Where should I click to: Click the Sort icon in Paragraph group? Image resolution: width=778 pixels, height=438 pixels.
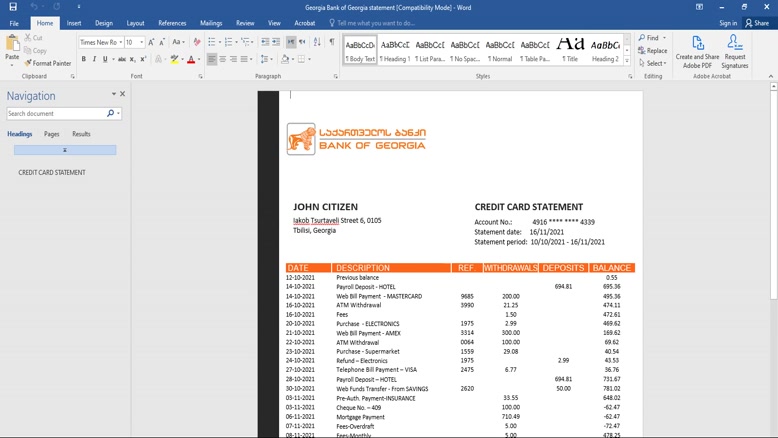click(317, 42)
